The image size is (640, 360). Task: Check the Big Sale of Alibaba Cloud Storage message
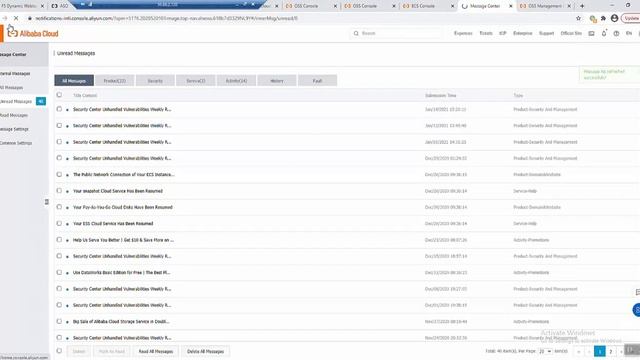coord(59,321)
